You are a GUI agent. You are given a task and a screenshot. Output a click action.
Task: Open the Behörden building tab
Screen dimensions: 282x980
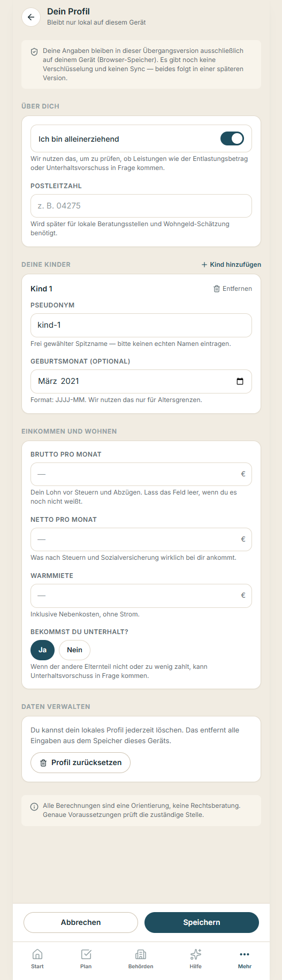tap(141, 959)
